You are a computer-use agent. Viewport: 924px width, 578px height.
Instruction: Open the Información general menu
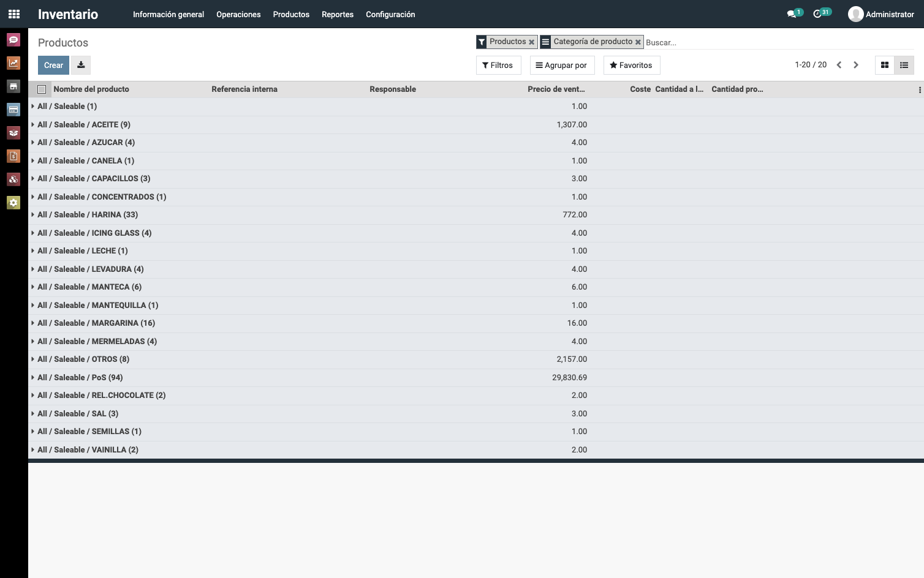pos(169,14)
